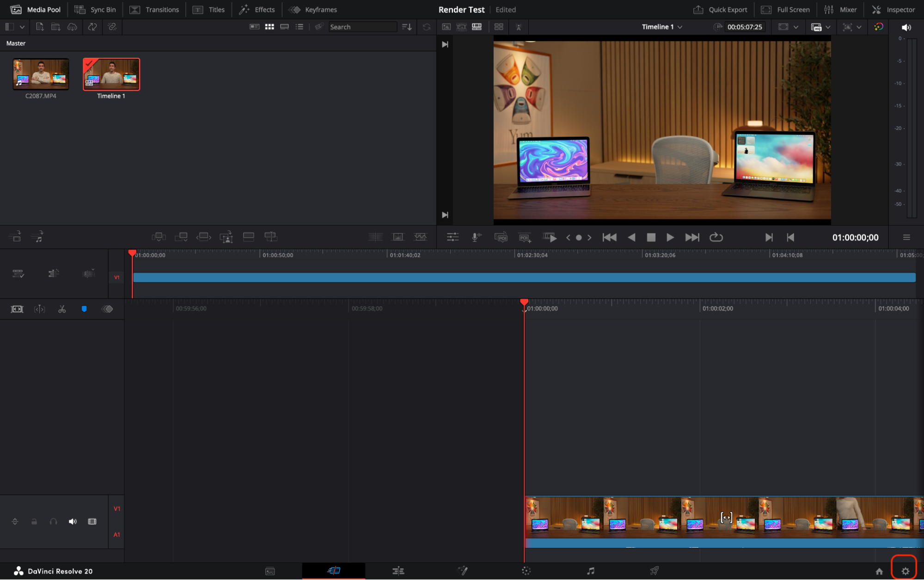Open the Inspector panel
The image size is (924, 580).
893,10
